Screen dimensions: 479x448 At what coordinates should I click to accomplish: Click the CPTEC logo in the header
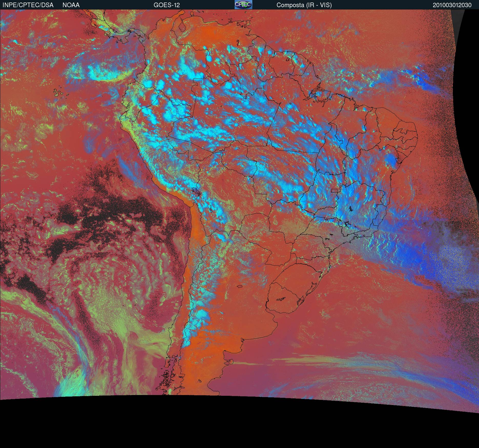click(x=243, y=5)
